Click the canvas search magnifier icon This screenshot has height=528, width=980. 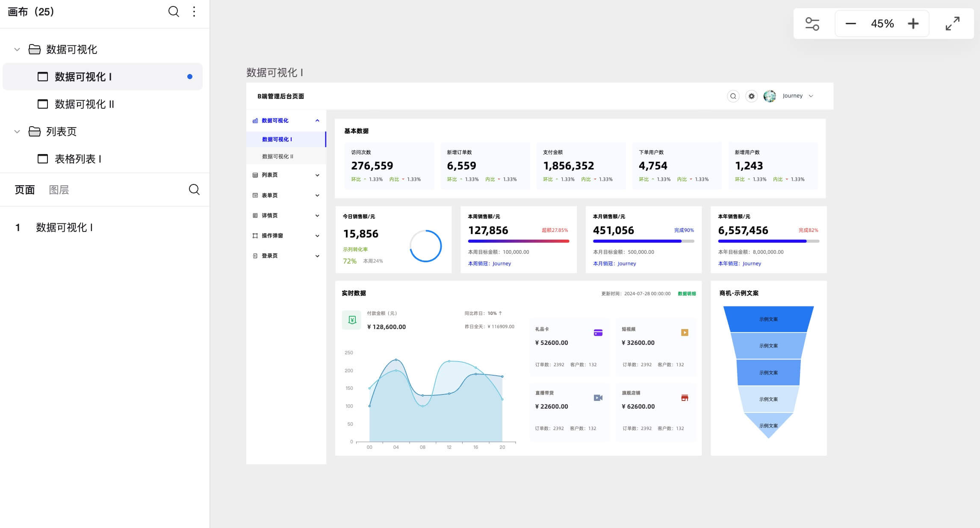coord(174,12)
